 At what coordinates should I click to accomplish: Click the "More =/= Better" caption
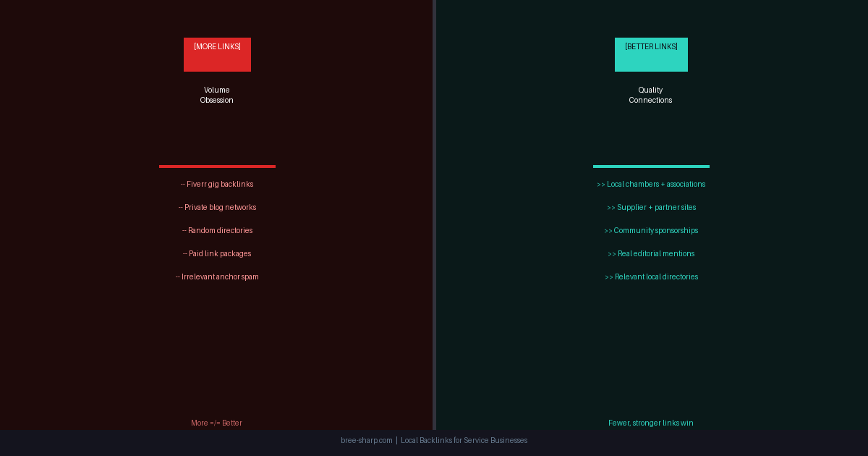(x=216, y=423)
